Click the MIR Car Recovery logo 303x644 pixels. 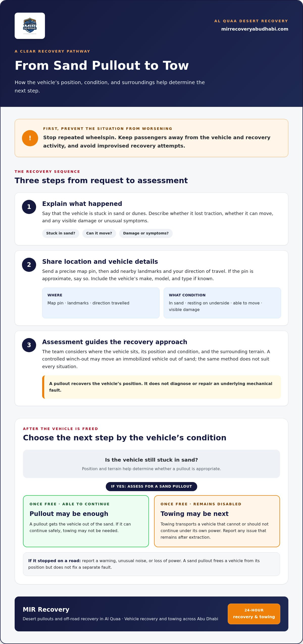pyautogui.click(x=30, y=26)
